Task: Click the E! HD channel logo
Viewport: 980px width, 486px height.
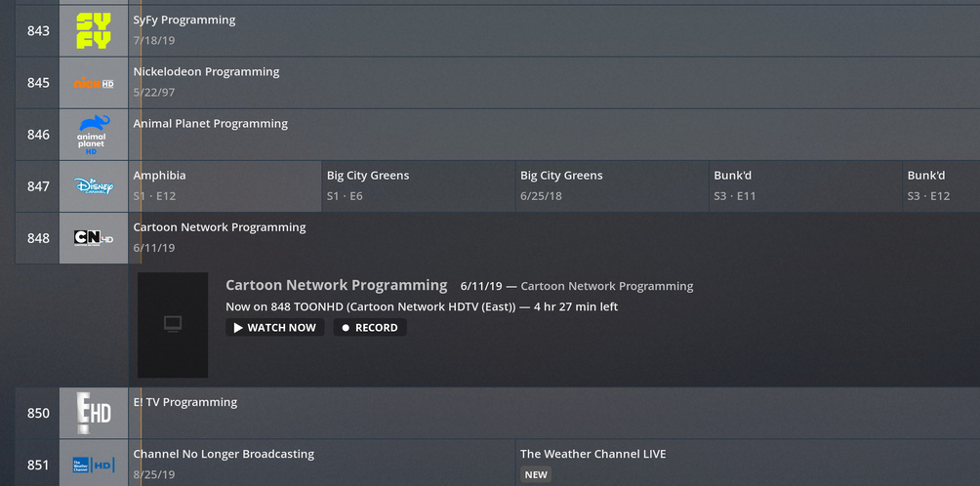Action: tap(94, 413)
